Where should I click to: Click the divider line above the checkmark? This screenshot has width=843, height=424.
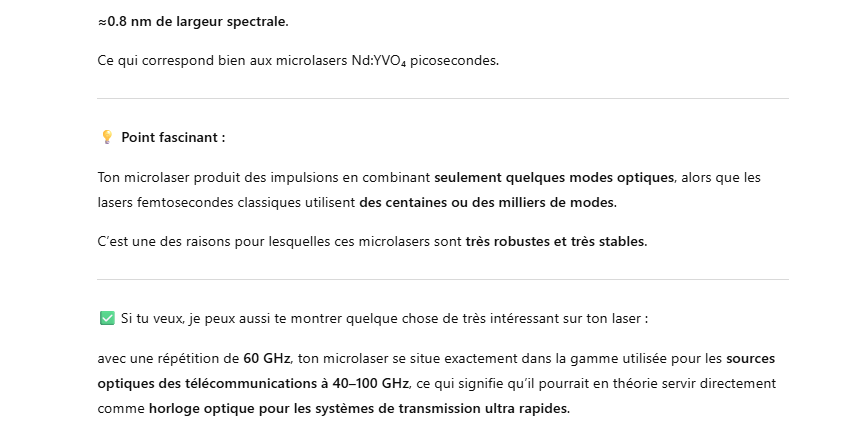[442, 279]
